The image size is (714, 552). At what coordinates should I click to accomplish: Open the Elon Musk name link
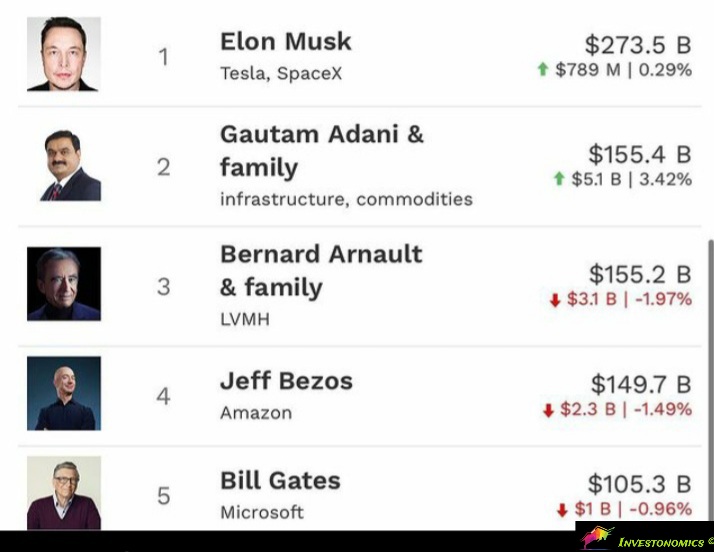click(x=285, y=42)
